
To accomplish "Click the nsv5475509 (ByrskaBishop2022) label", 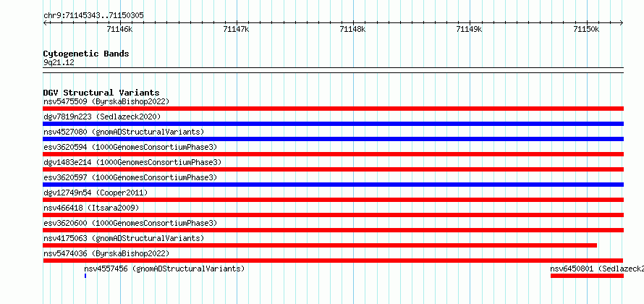I will pyautogui.click(x=106, y=101).
